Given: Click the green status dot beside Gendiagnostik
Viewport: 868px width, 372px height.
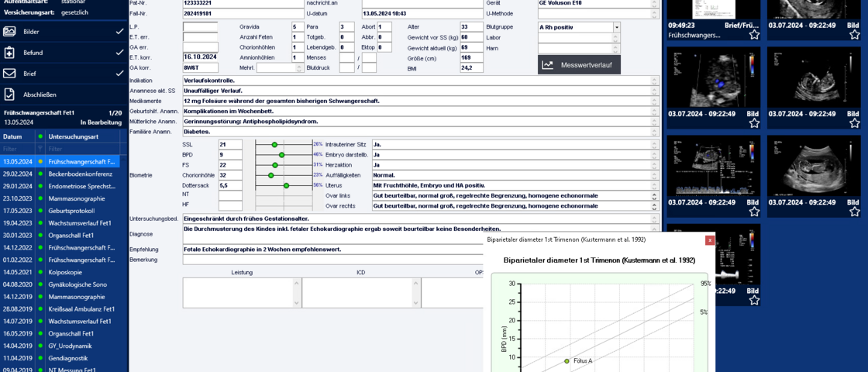Looking at the screenshot, I should click(40, 357).
